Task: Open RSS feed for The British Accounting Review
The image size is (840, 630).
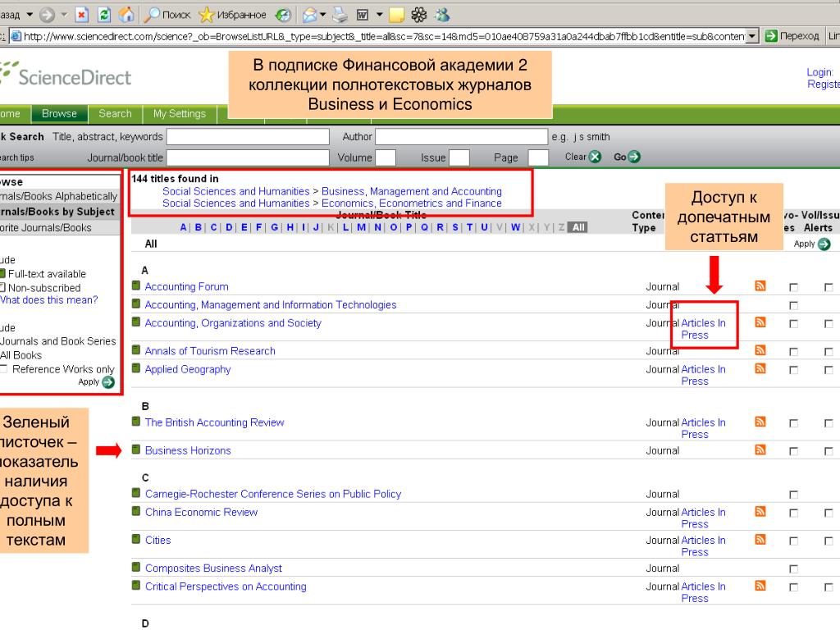Action: [760, 422]
